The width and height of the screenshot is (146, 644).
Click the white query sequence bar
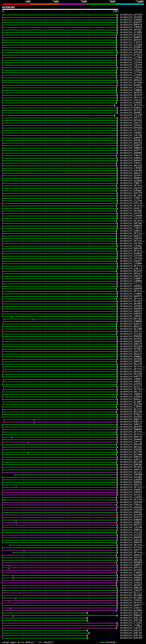click(60, 9)
